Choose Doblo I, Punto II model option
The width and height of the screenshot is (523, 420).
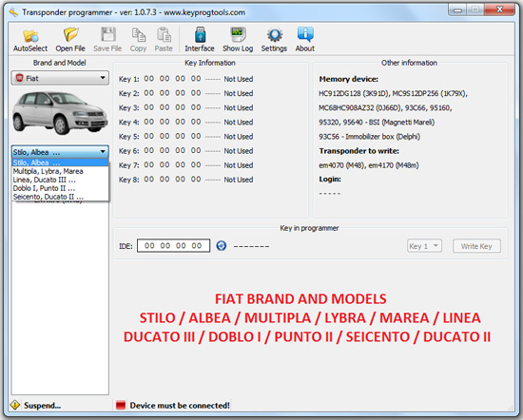pos(60,188)
